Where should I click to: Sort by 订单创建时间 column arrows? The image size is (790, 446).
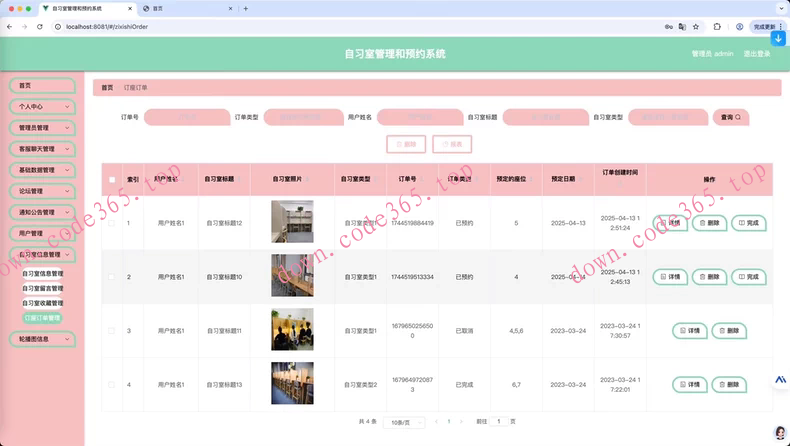[x=620, y=184]
